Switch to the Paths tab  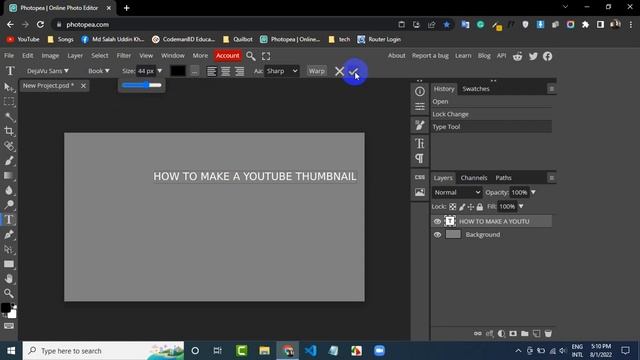(503, 178)
